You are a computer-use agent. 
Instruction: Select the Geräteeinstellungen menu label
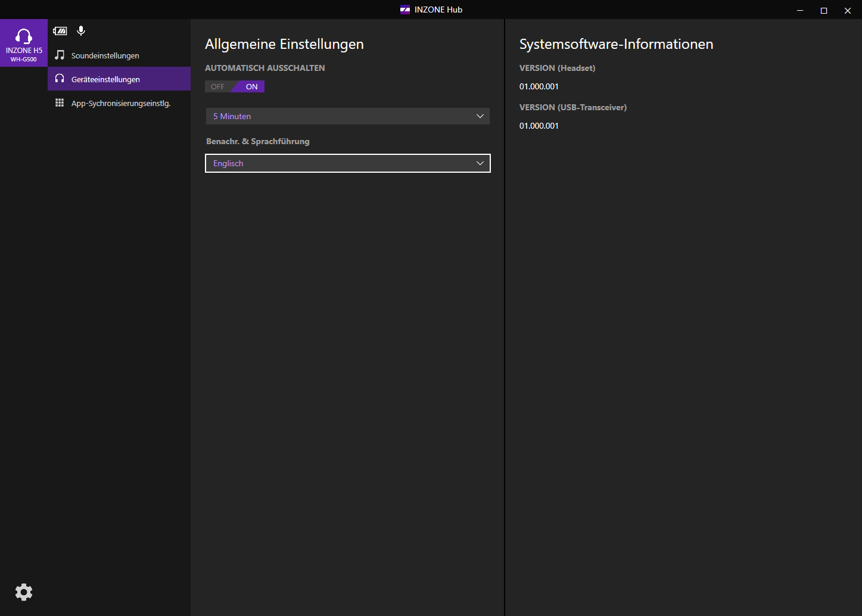pyautogui.click(x=105, y=79)
